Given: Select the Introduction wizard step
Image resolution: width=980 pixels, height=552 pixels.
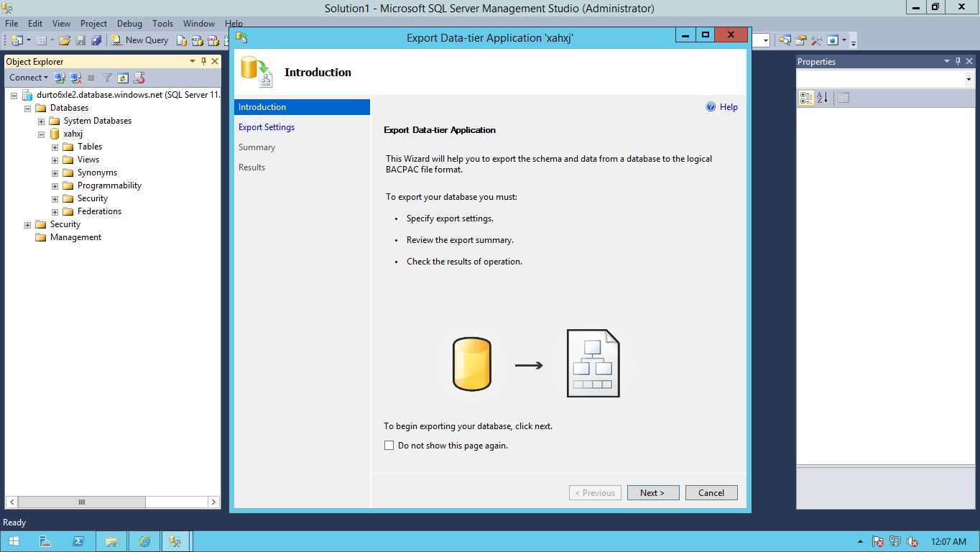Looking at the screenshot, I should pos(302,107).
